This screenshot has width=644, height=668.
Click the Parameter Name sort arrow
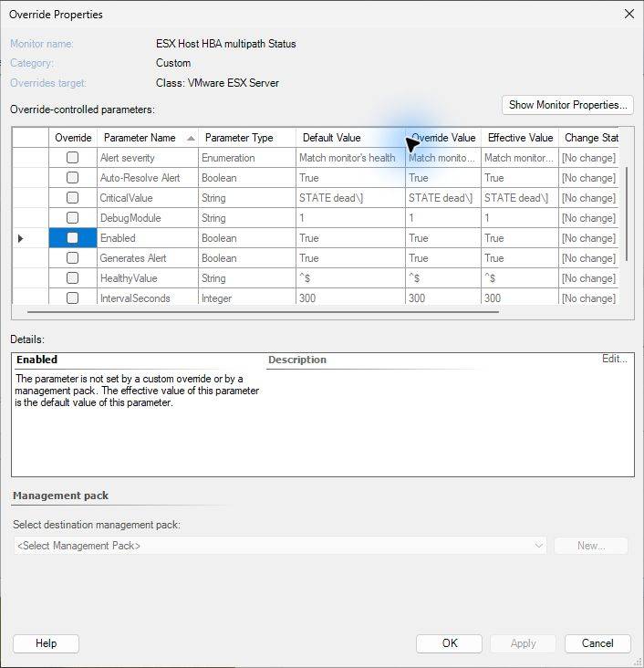(191, 138)
